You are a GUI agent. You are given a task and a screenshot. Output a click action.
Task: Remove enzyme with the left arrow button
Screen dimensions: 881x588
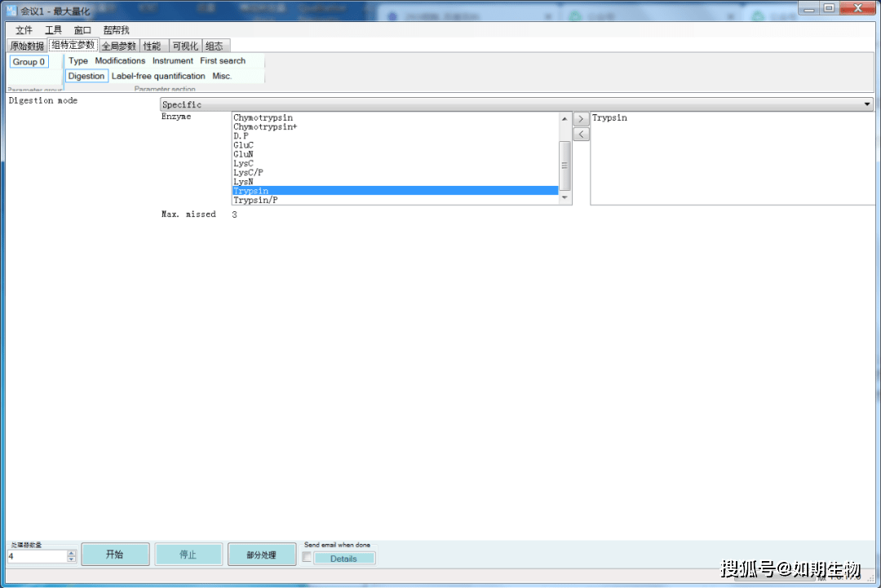[x=581, y=135]
